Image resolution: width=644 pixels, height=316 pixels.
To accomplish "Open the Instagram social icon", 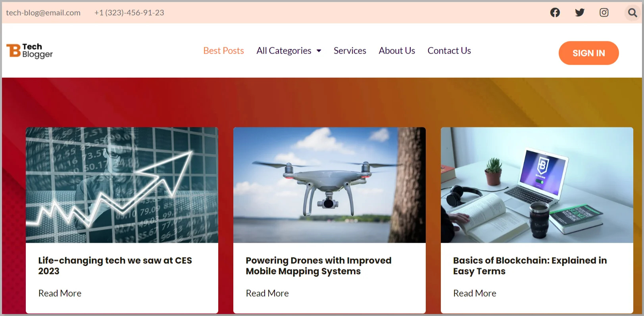I will 604,13.
